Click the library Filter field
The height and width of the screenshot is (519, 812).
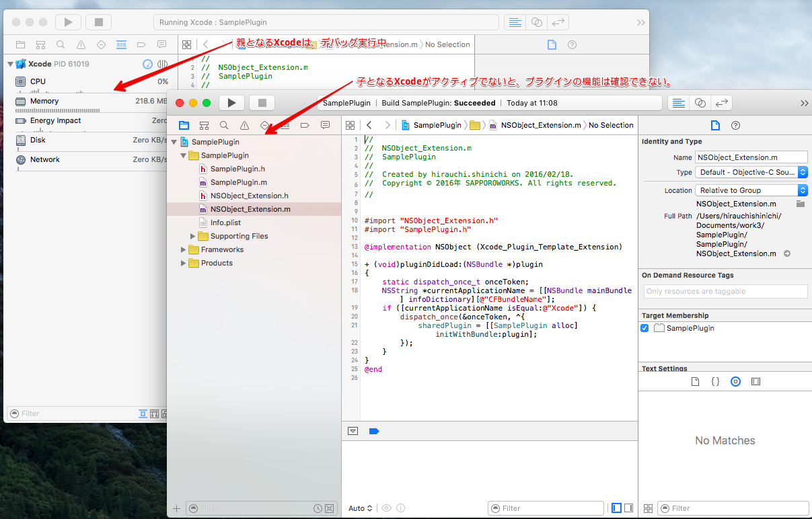[733, 508]
